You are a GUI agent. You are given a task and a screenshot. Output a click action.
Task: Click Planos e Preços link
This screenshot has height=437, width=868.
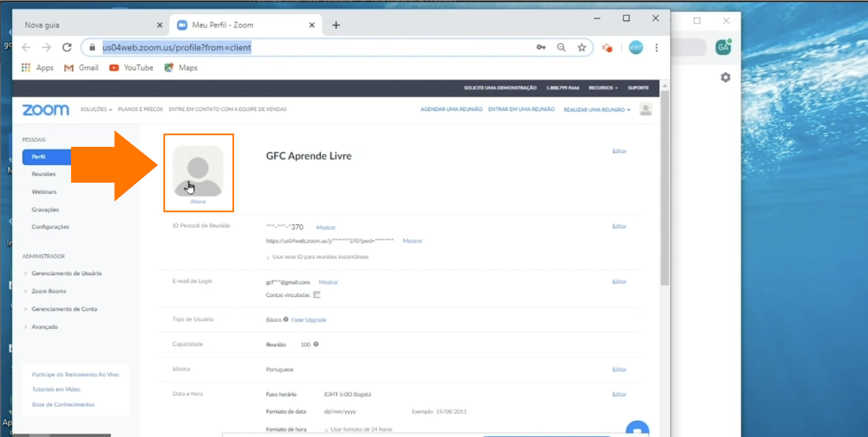pos(140,109)
